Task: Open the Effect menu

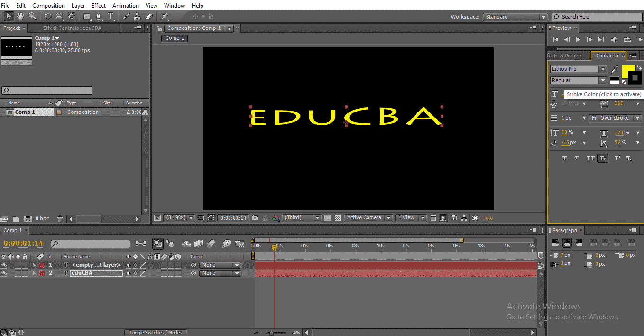Action: pyautogui.click(x=99, y=6)
